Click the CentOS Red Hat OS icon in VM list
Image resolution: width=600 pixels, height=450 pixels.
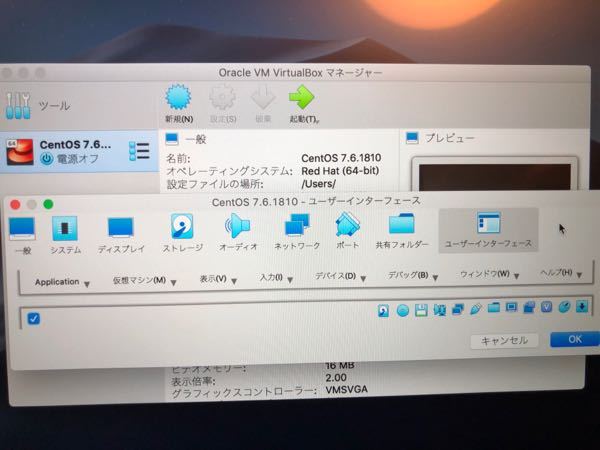tap(20, 152)
